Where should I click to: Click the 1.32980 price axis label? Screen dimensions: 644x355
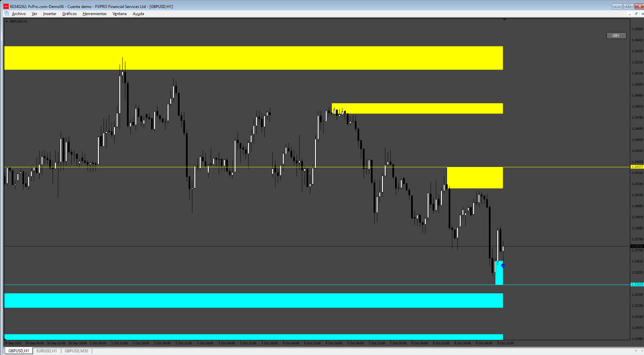tap(638, 339)
